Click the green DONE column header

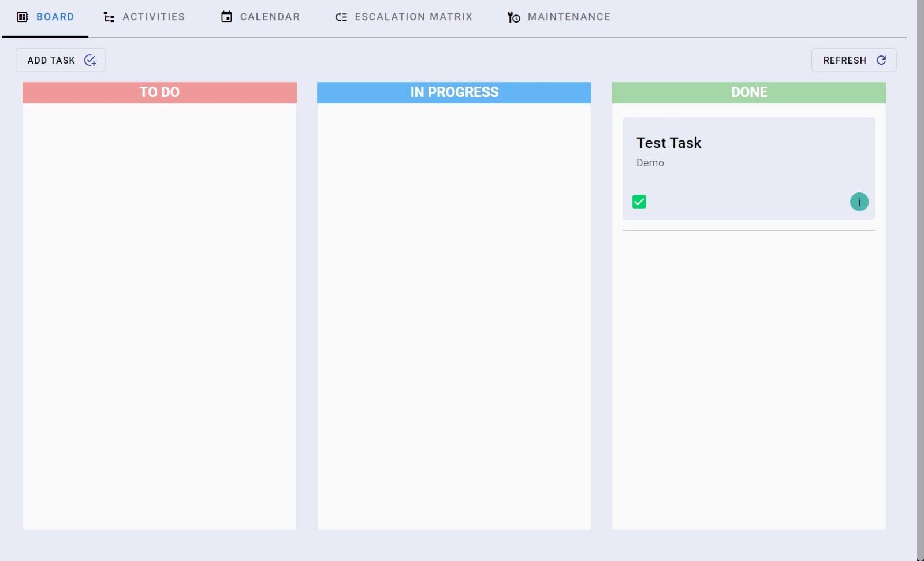748,92
